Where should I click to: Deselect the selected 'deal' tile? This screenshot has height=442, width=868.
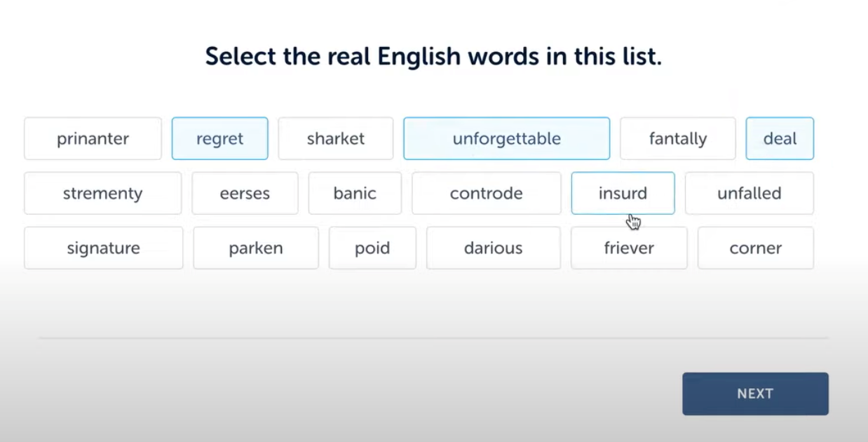(x=780, y=138)
